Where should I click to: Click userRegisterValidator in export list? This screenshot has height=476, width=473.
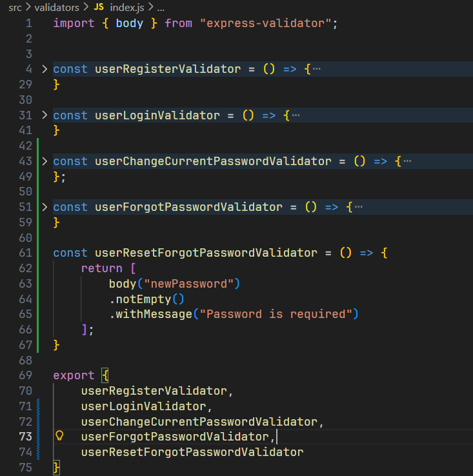[x=154, y=391]
